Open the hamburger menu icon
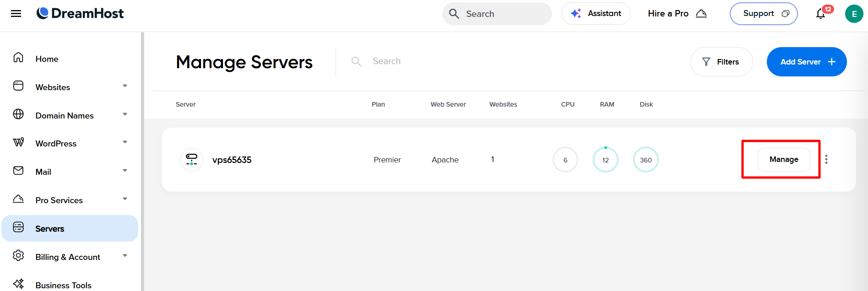Viewport: 868px width, 291px height. pyautogui.click(x=16, y=14)
